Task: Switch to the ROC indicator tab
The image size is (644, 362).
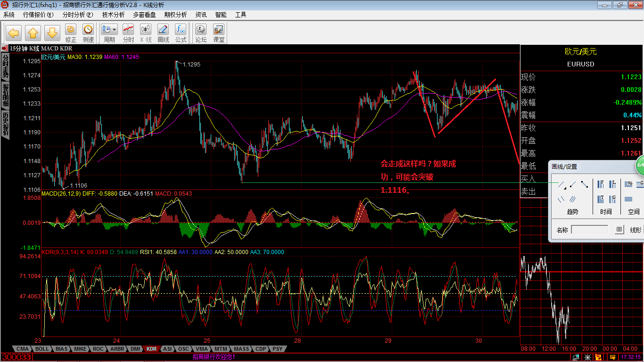Action: click(98, 349)
